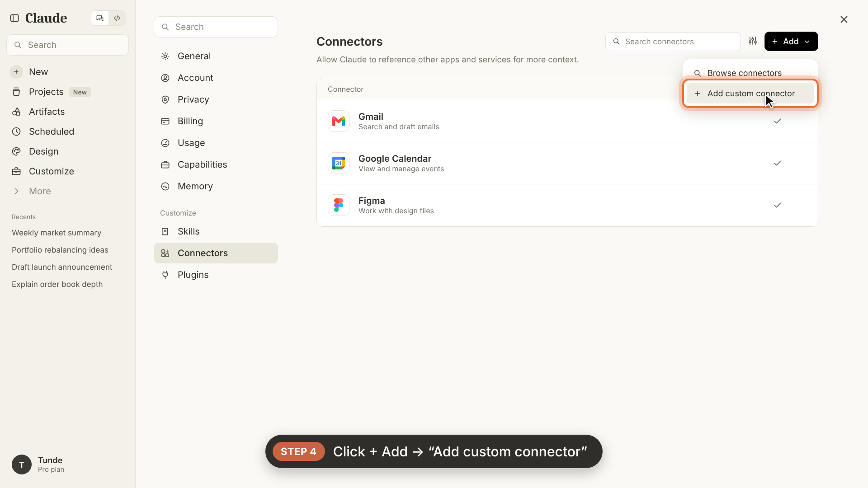Click the Google Calendar logo icon
This screenshot has height=488, width=868.
coord(339,163)
